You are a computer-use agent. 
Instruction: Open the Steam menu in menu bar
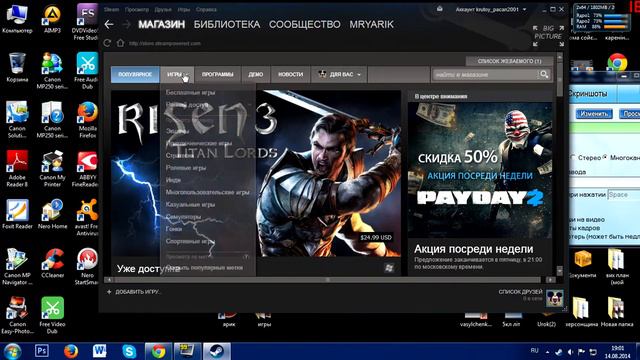[x=111, y=9]
